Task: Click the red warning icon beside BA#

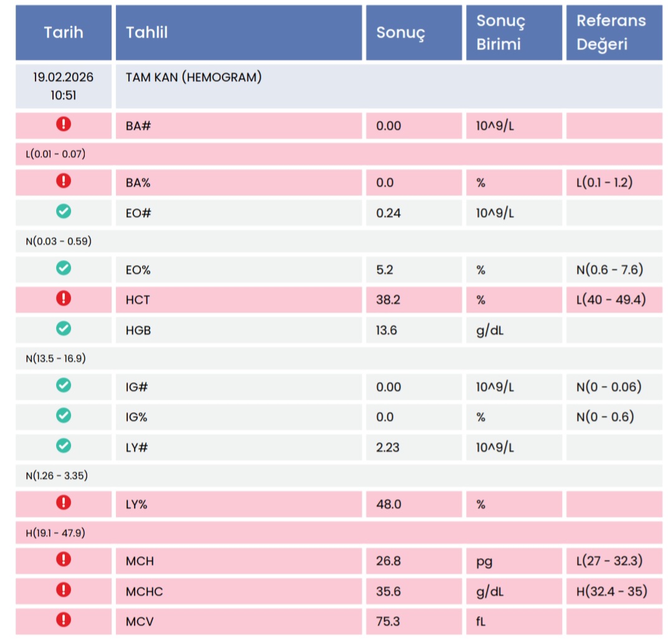Action: [x=64, y=124]
